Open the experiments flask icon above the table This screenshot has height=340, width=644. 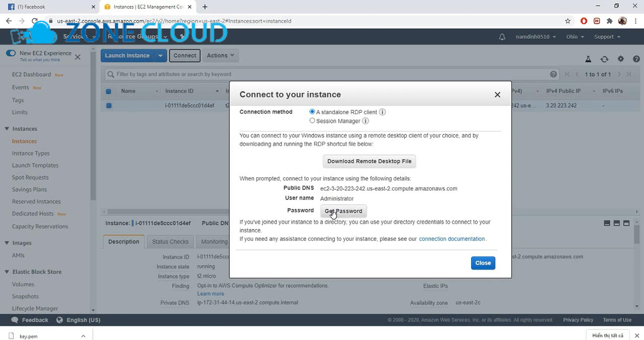588,59
